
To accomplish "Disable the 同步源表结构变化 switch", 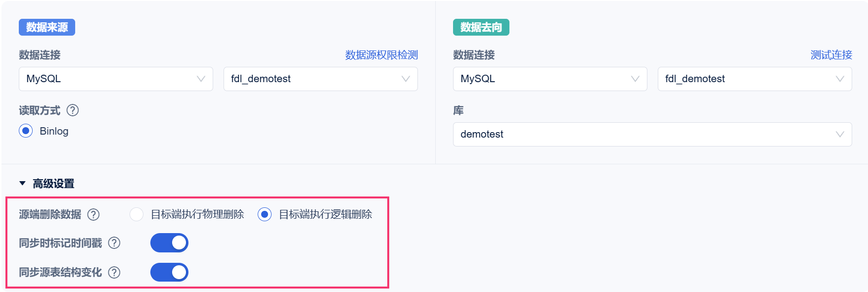I will [x=169, y=272].
